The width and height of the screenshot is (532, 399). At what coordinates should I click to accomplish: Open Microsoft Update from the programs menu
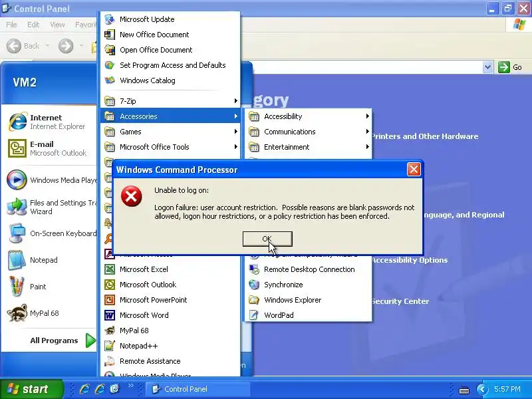point(170,19)
